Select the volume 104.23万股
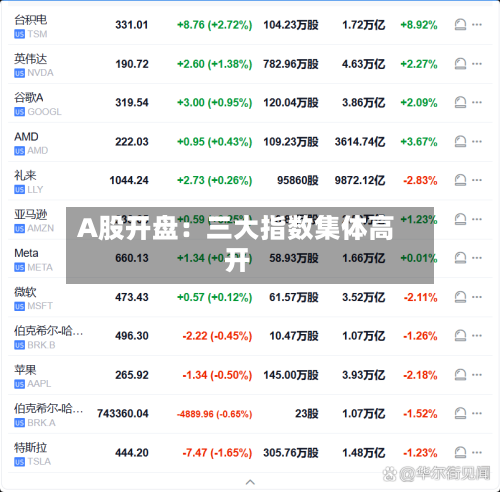500x492 pixels. click(x=291, y=25)
